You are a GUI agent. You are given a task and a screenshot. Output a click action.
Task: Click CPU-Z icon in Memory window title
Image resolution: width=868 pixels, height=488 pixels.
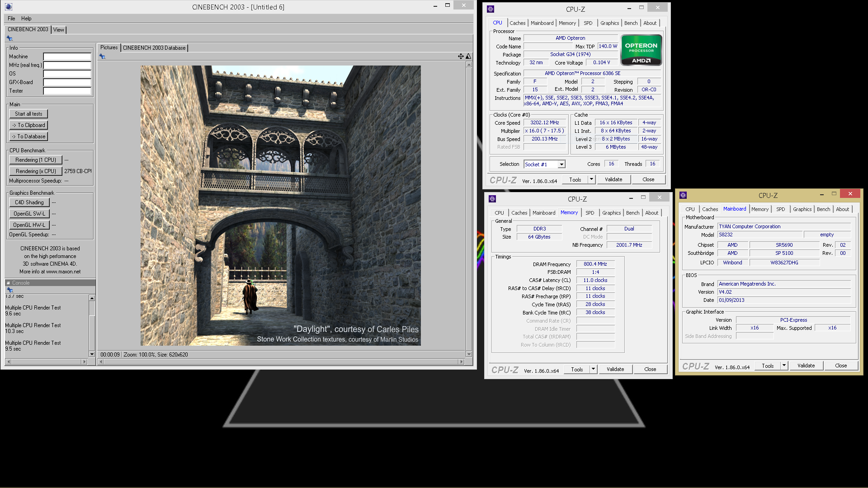pos(492,199)
